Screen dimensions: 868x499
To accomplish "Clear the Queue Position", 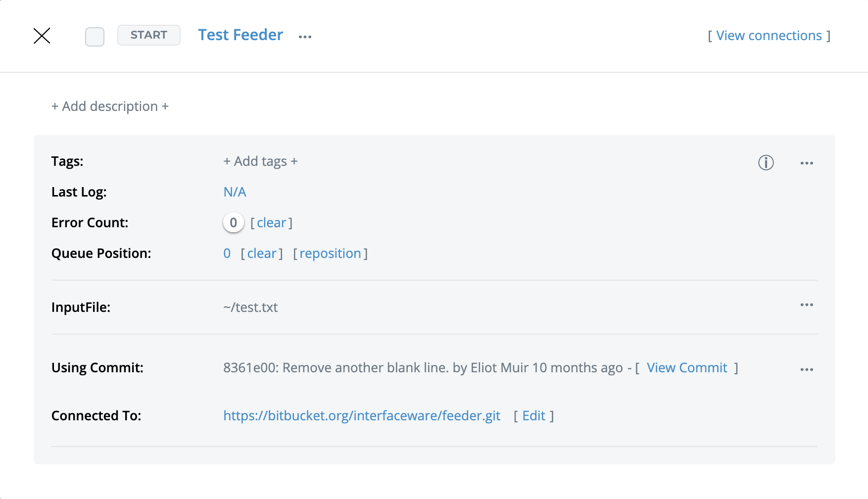I will [262, 253].
